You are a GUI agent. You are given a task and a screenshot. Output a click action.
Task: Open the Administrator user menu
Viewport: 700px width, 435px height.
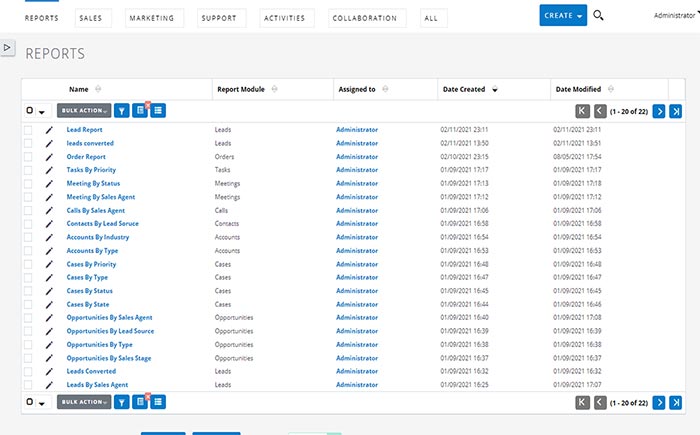click(x=675, y=15)
